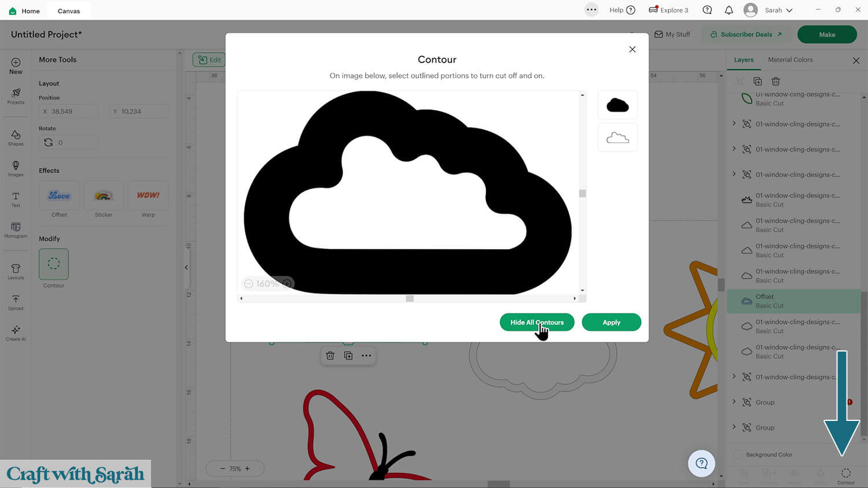The image size is (868, 488).
Task: Close the Layers panel
Action: pos(856,60)
